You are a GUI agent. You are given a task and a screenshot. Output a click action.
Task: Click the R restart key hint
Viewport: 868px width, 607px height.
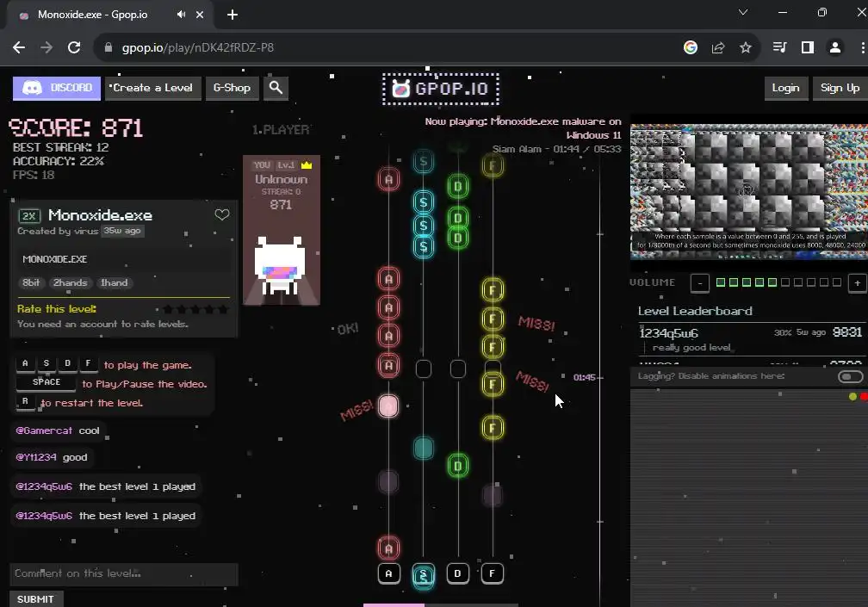click(x=25, y=402)
